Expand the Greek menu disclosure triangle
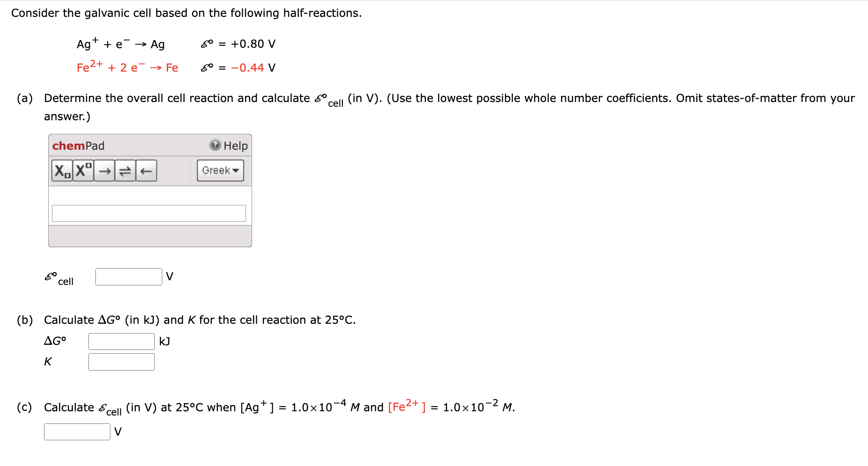Viewport: 868px width, 466px height. coord(236,170)
